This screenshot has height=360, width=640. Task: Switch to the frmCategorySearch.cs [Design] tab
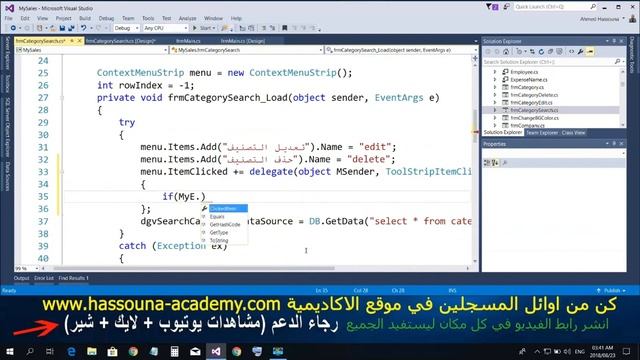click(x=121, y=41)
